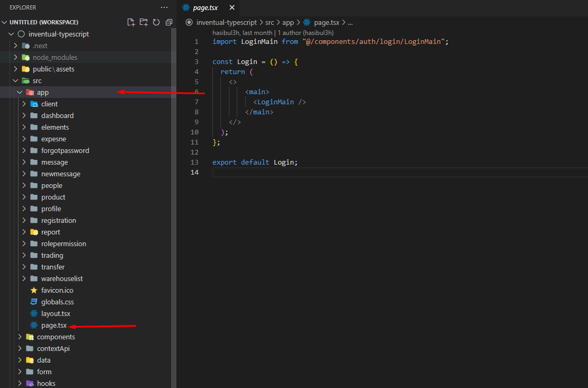Collapse all folders in Explorer
Screen dimensions: 588x388
click(x=169, y=22)
